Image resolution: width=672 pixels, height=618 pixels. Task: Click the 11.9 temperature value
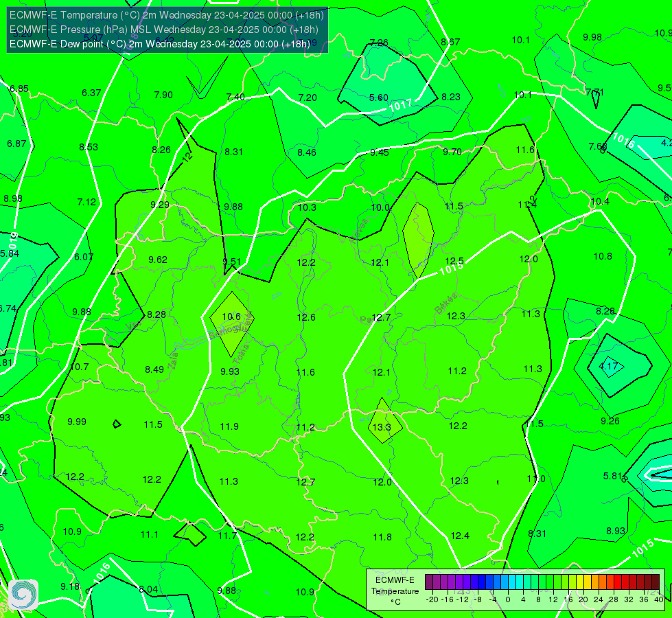(229, 426)
